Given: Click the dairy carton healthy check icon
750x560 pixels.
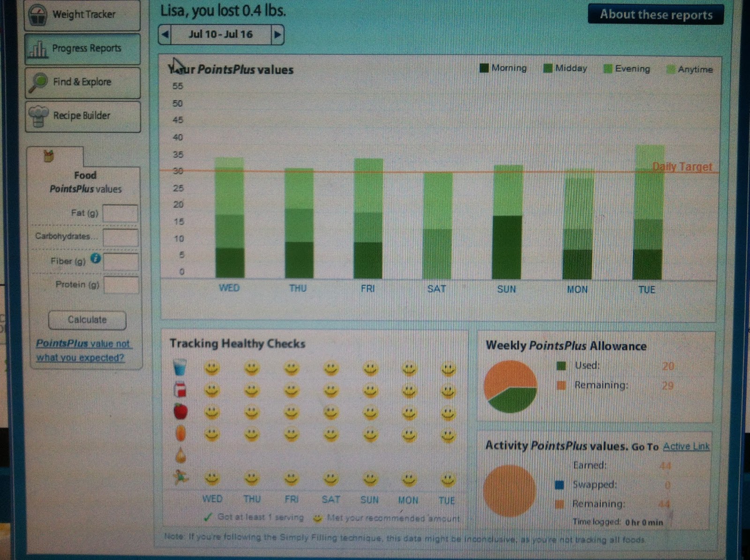Looking at the screenshot, I should (180, 389).
